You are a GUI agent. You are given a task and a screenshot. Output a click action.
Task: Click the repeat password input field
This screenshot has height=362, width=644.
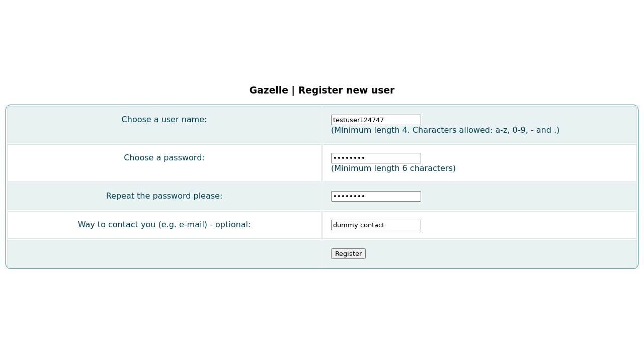(376, 196)
